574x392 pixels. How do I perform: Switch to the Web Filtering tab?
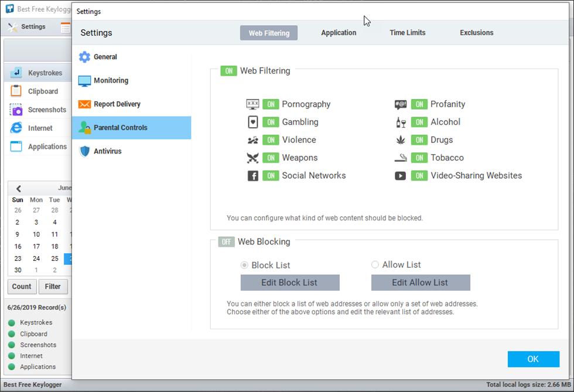269,33
